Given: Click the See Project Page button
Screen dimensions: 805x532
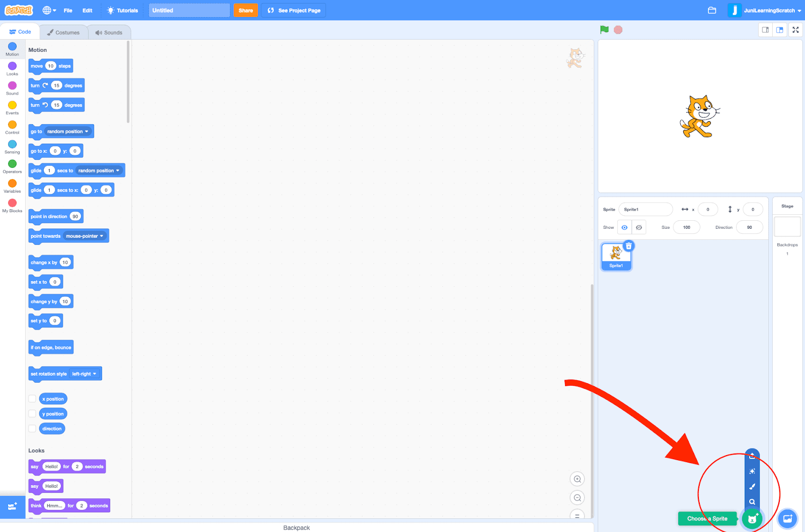Looking at the screenshot, I should point(294,10).
